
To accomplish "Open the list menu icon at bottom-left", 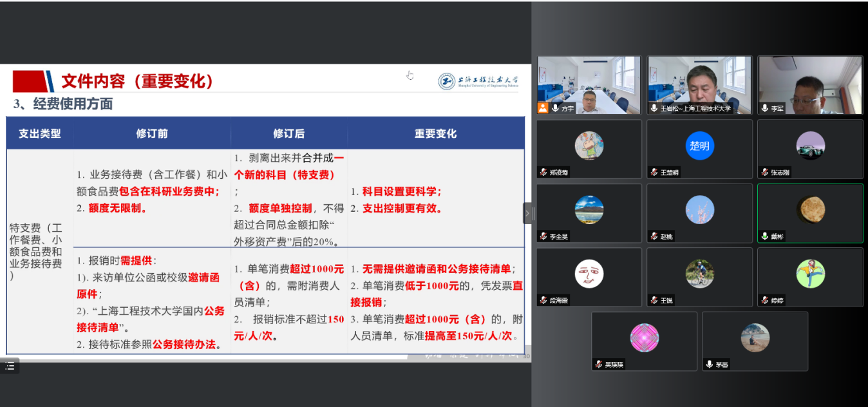I will (10, 366).
